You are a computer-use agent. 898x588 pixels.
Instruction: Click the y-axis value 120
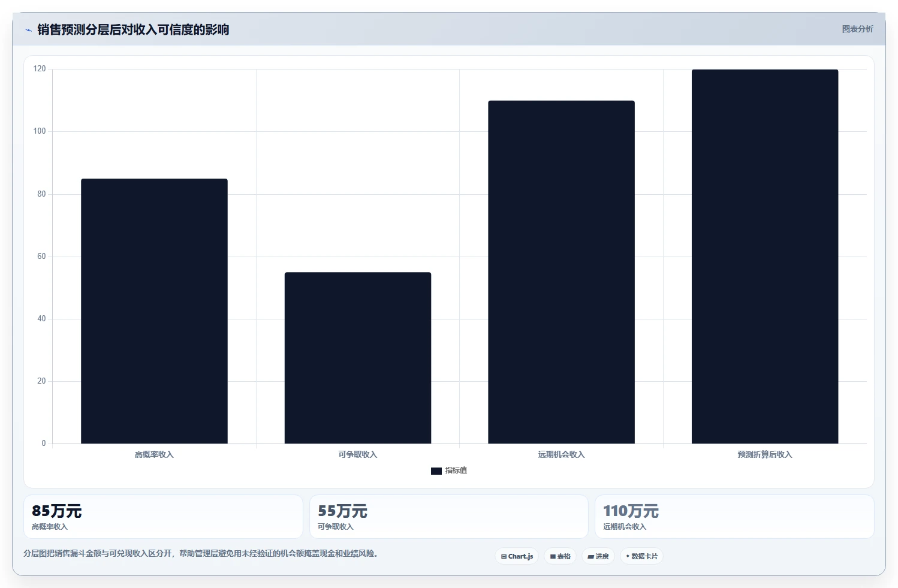(40, 69)
